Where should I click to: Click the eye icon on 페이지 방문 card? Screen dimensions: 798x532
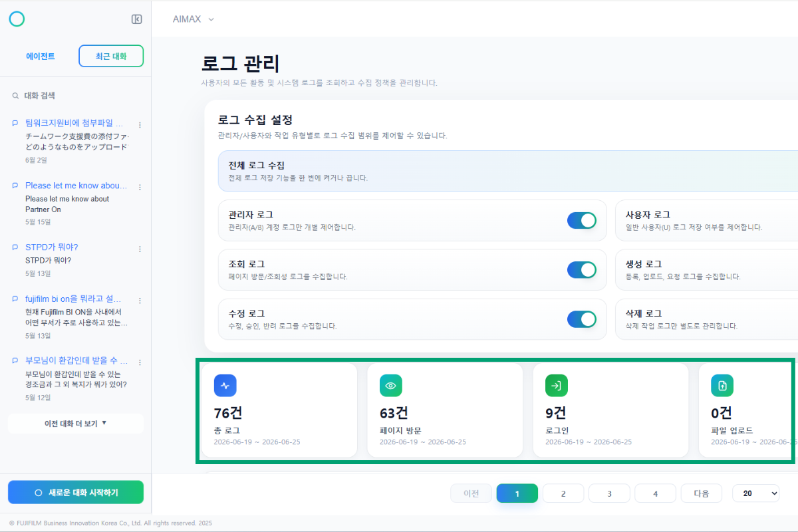pos(391,386)
